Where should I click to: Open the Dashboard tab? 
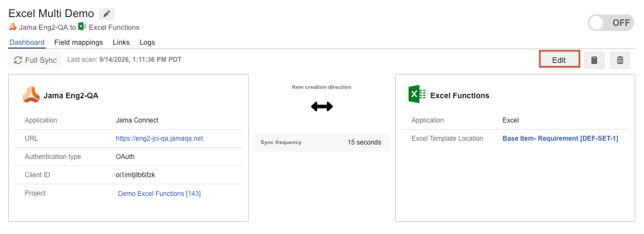26,42
